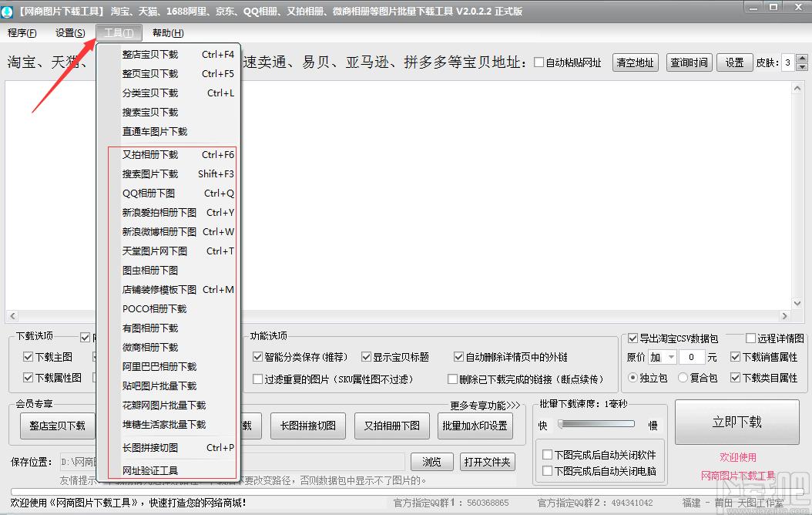The image size is (812, 515).
Task: Open the 程序(F) menu
Action: click(x=22, y=33)
